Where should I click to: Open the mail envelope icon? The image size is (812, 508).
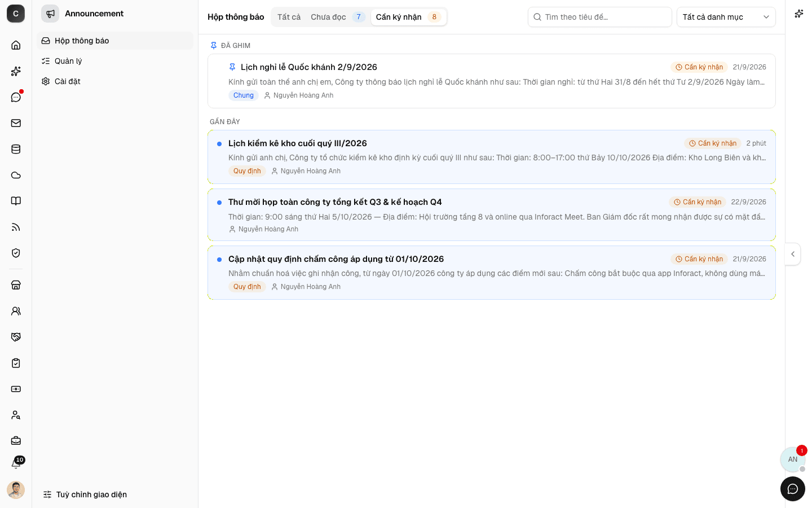[x=16, y=123]
